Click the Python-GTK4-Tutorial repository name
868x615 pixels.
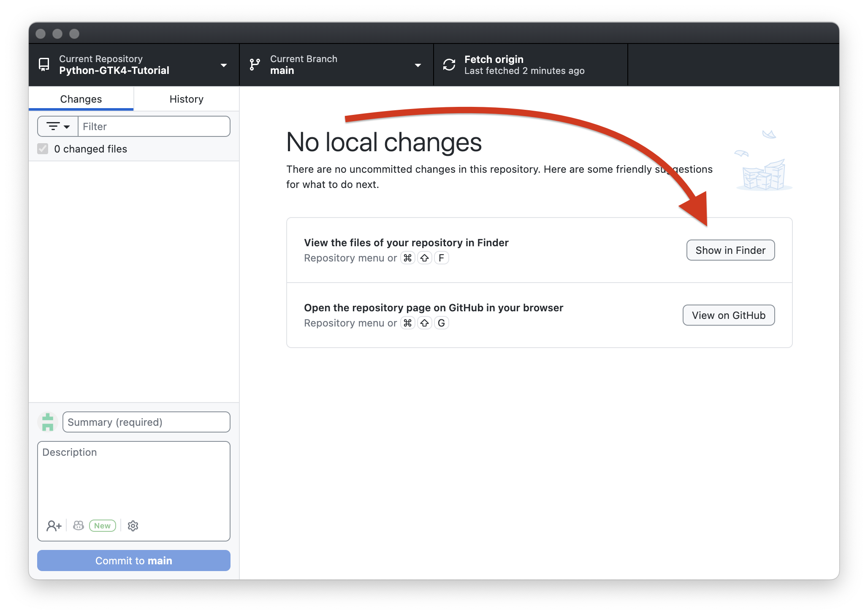tap(114, 71)
